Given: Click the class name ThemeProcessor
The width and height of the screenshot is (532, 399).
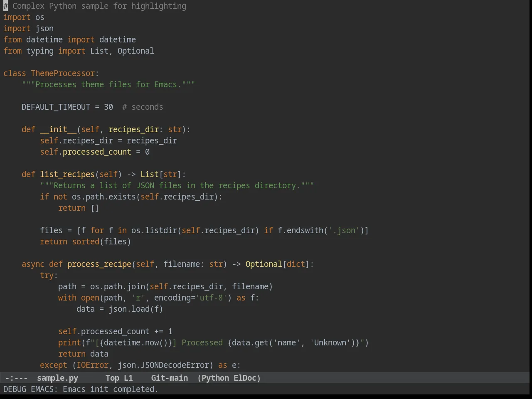Looking at the screenshot, I should (x=63, y=73).
